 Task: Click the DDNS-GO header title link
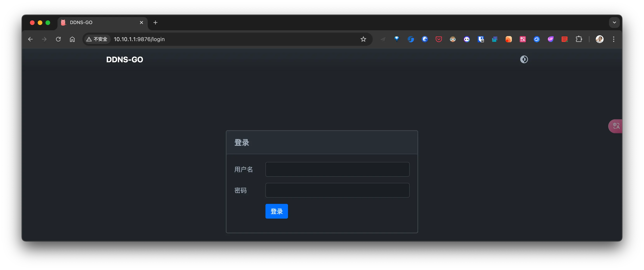point(125,59)
